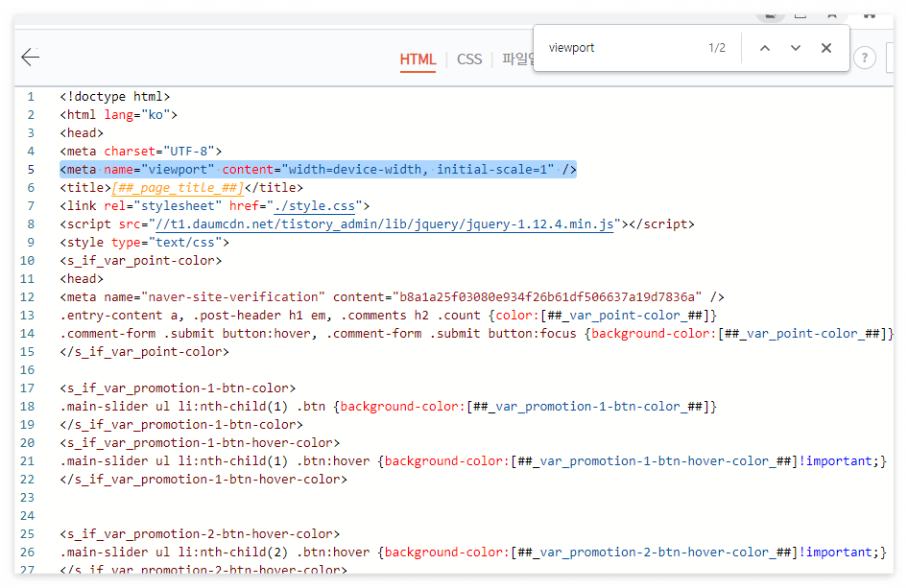Click the html lang="ko" line

click(118, 114)
